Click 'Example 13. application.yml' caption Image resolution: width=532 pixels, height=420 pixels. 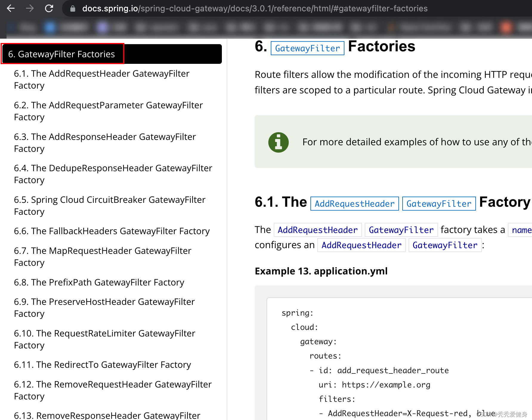pyautogui.click(x=321, y=271)
